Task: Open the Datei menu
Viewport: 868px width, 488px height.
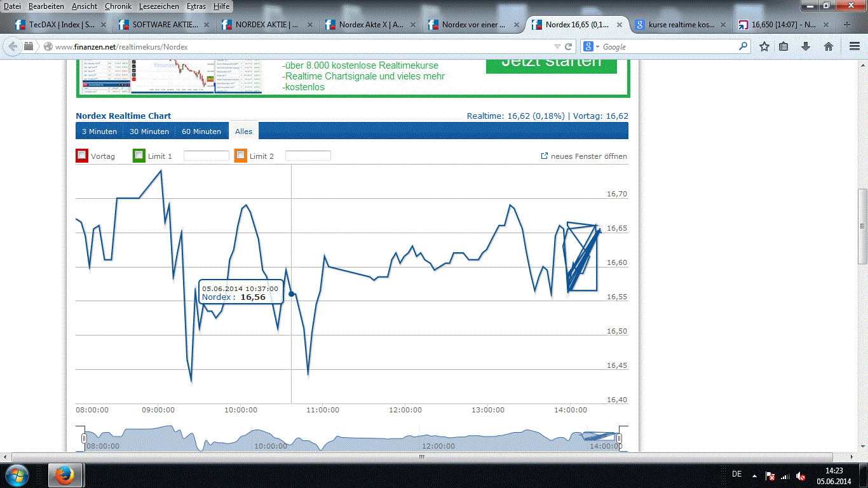Action: 12,6
